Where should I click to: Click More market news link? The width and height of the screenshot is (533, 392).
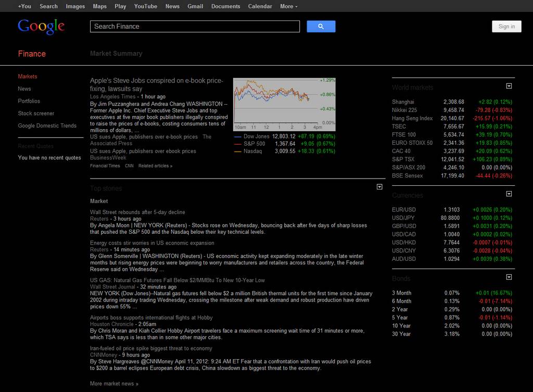(x=114, y=384)
